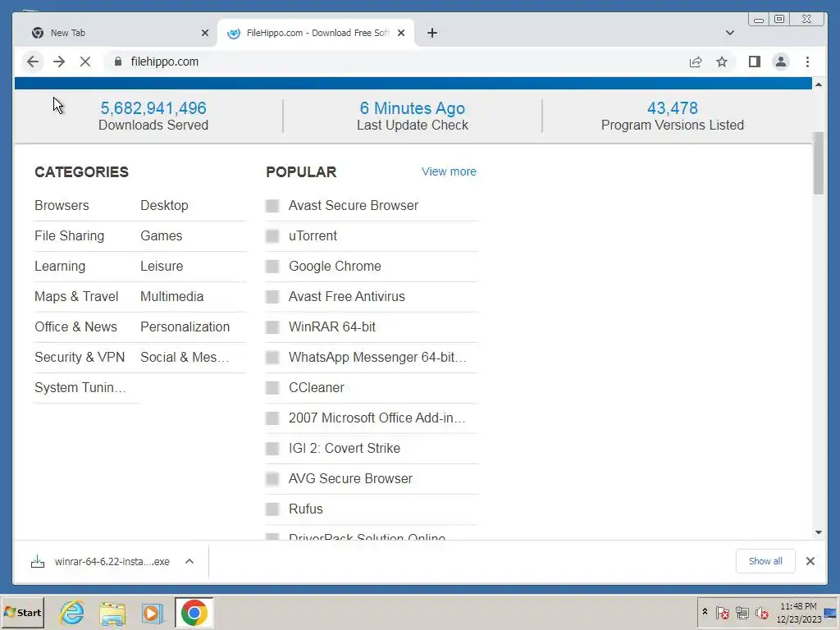Expand winrar download options chevron
The width and height of the screenshot is (840, 630).
(189, 561)
